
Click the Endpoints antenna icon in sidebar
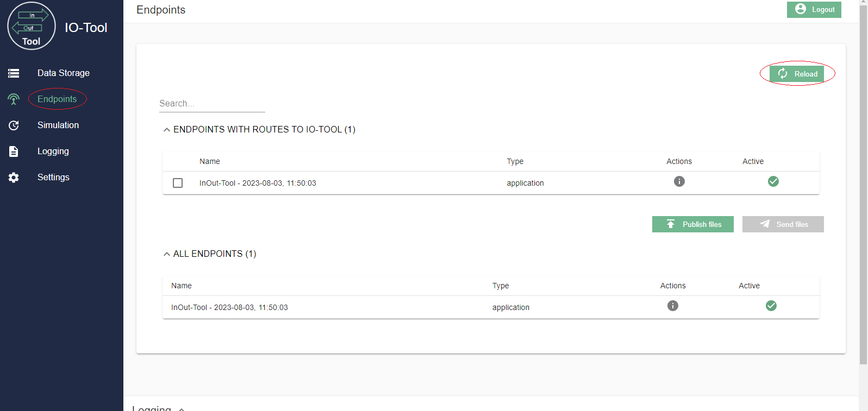point(13,99)
